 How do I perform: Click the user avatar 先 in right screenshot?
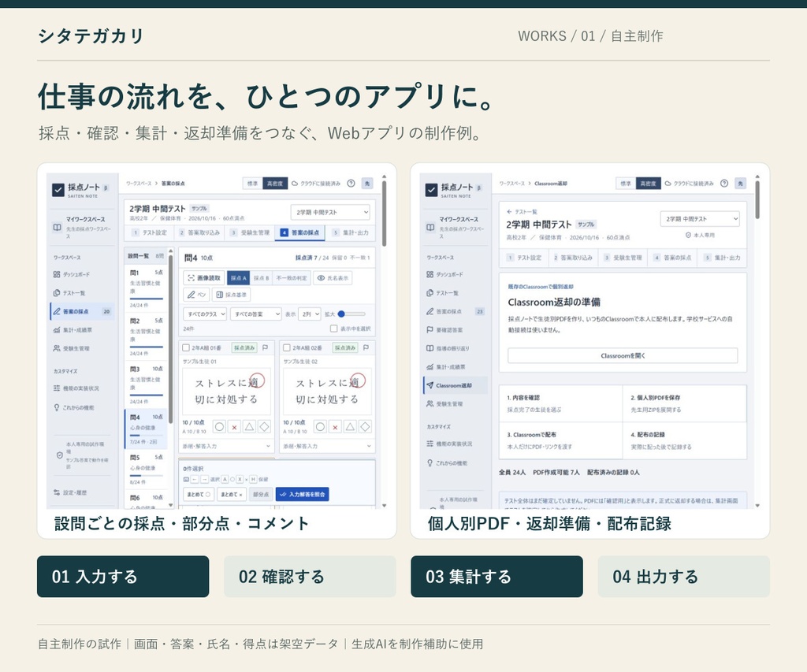(741, 184)
